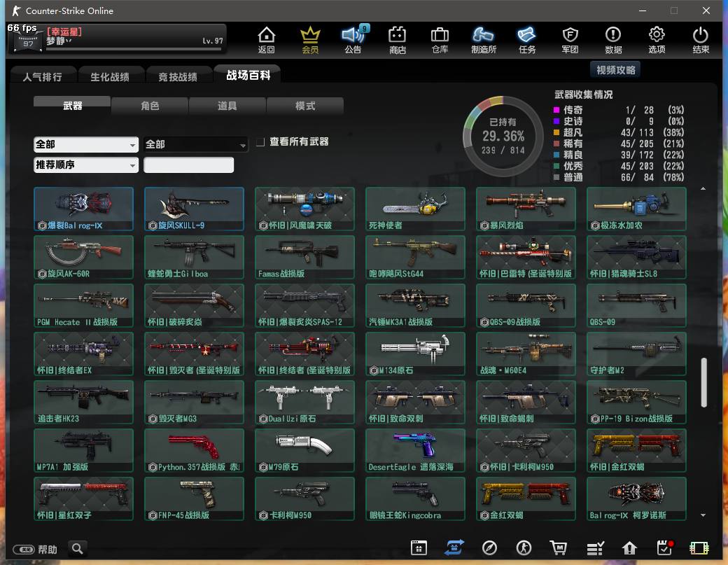Open the Famas战损版 weapon card
Screen dimensions: 728x565
pos(304,257)
